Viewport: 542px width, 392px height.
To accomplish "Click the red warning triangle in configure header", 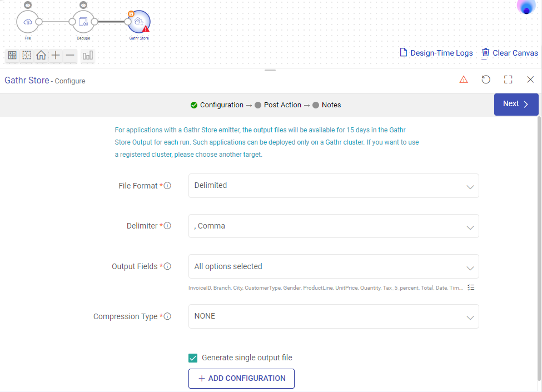I will (464, 80).
